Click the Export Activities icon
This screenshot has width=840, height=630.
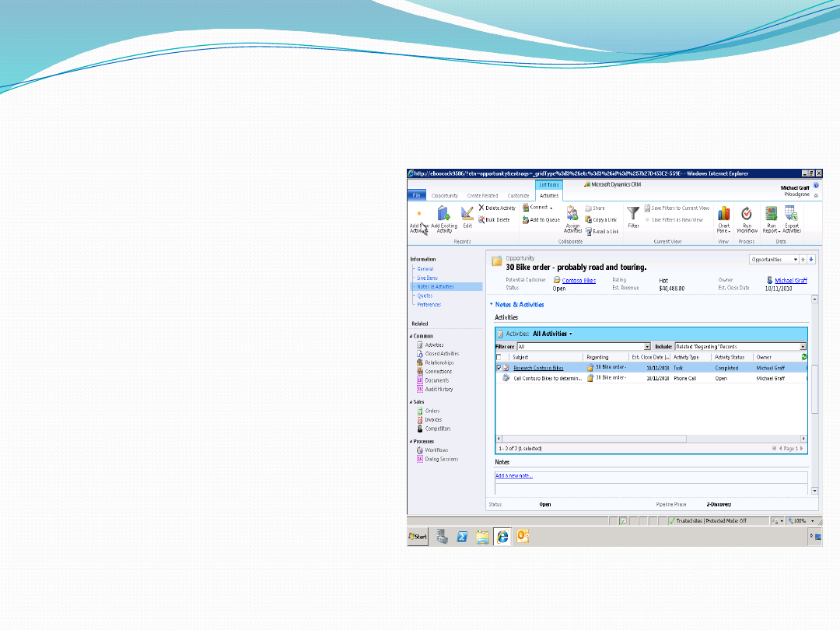pyautogui.click(x=792, y=220)
